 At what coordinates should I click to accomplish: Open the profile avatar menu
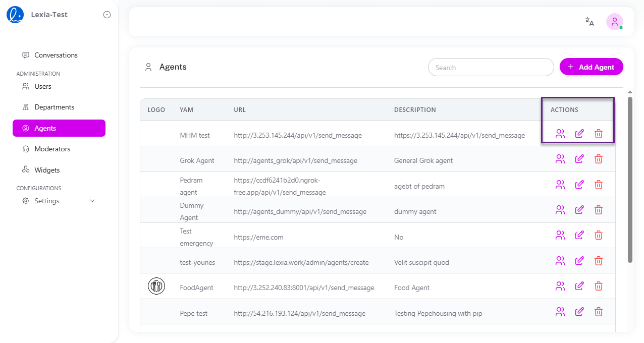pos(614,22)
